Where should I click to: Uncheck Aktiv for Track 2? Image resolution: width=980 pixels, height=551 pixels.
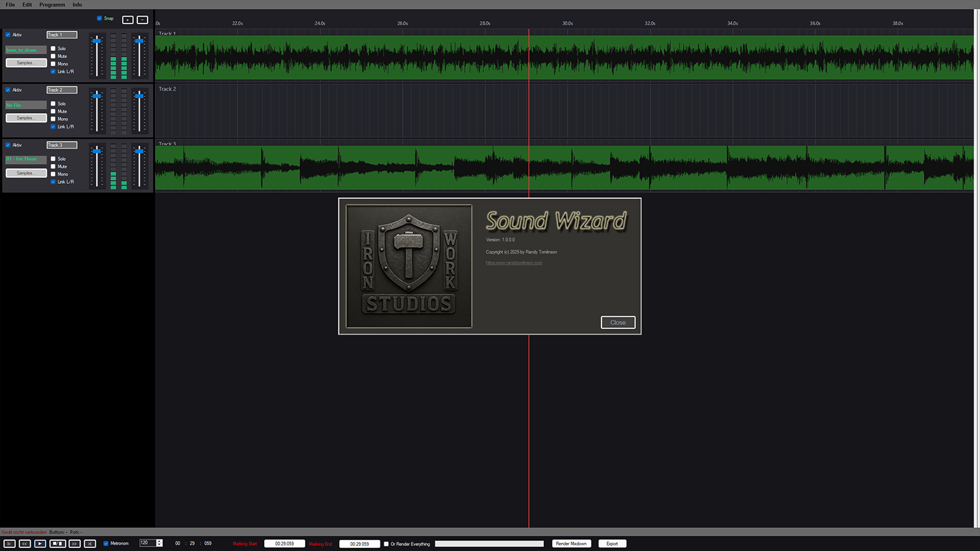pos(8,90)
